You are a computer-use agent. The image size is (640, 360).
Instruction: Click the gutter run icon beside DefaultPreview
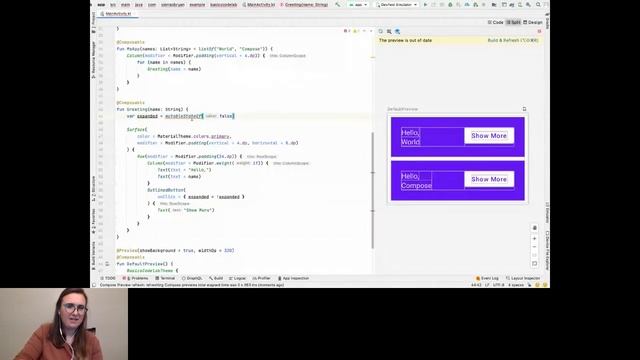(107, 264)
